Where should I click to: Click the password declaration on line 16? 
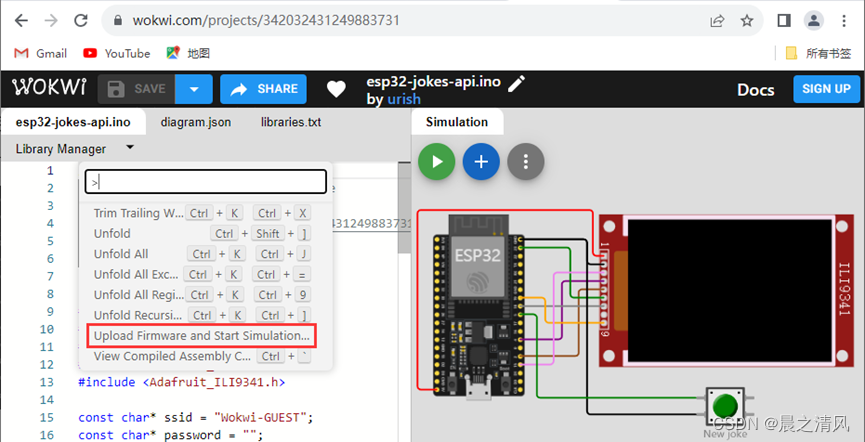coord(170,435)
